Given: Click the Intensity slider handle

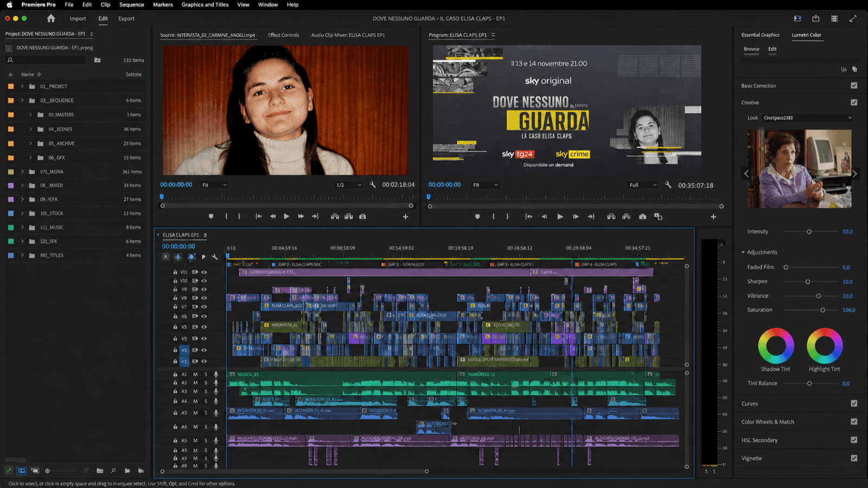Looking at the screenshot, I should 809,232.
